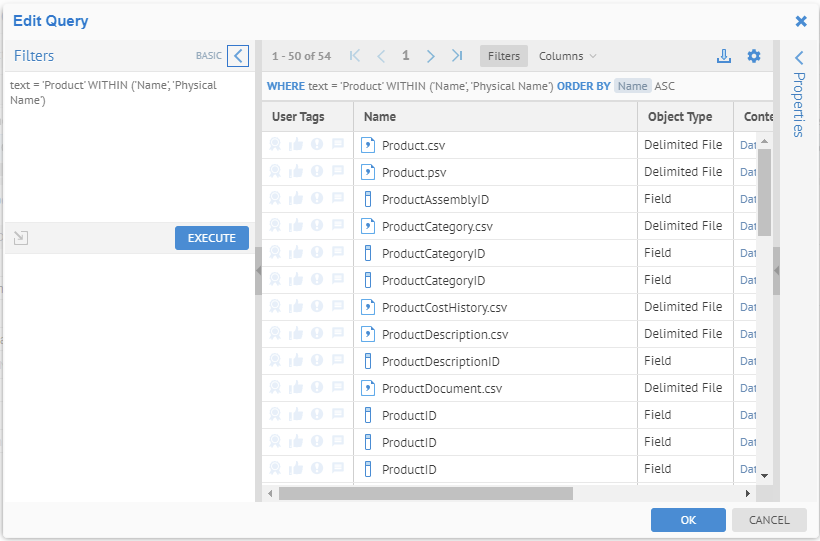This screenshot has width=820, height=541.
Task: Click the Name column header
Action: click(380, 117)
